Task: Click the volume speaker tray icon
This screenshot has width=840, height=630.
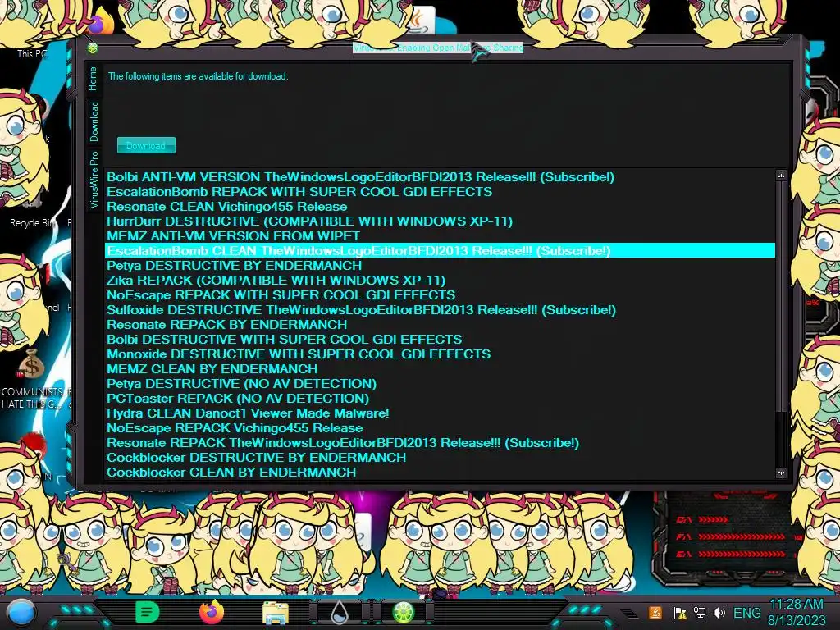Action: click(x=719, y=613)
